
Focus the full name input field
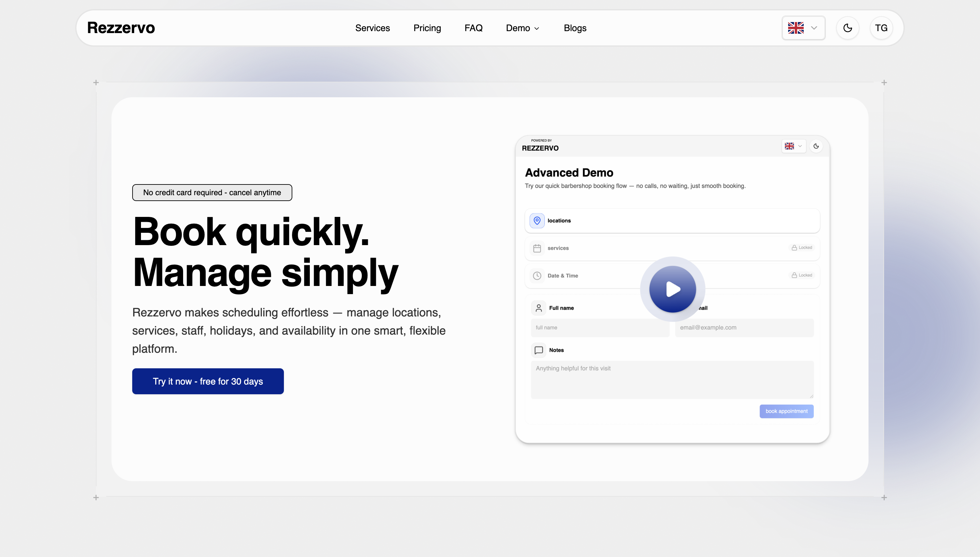click(600, 328)
